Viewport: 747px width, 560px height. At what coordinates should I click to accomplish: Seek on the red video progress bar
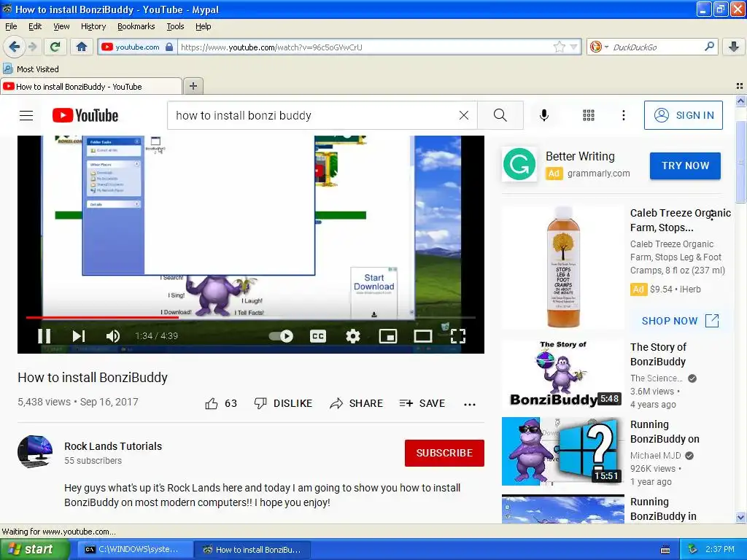(251, 317)
